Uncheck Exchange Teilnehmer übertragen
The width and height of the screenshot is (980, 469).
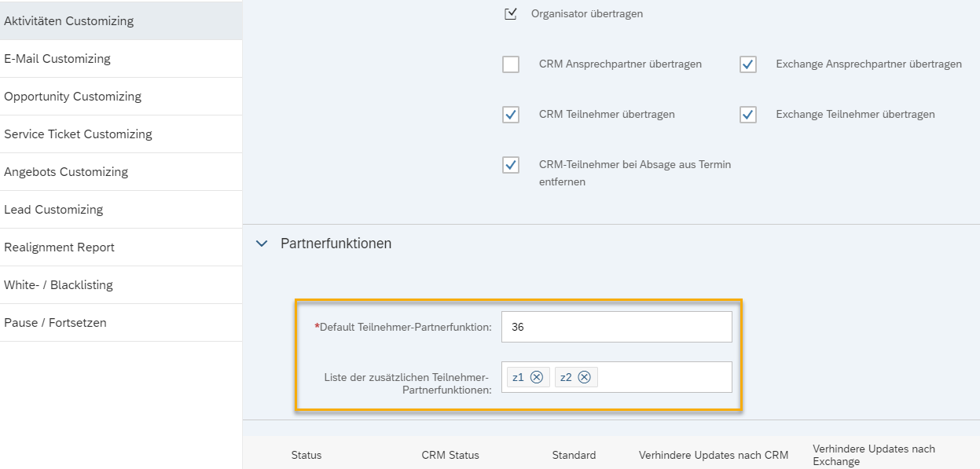(x=747, y=115)
